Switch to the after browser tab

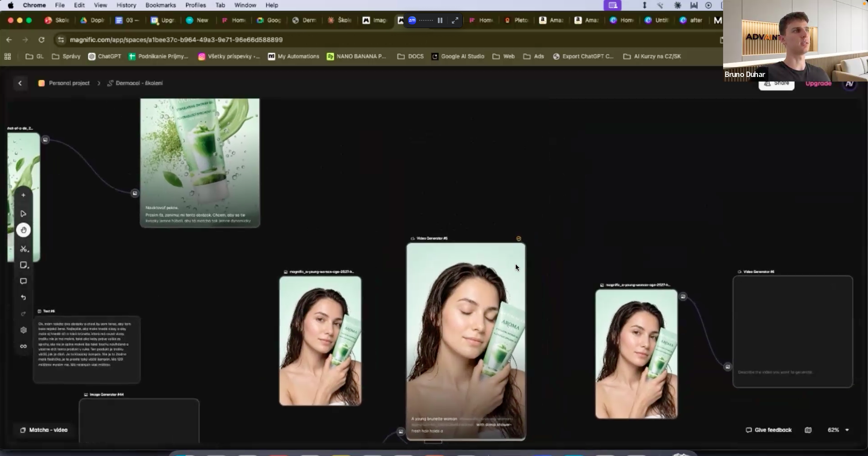[x=692, y=20]
